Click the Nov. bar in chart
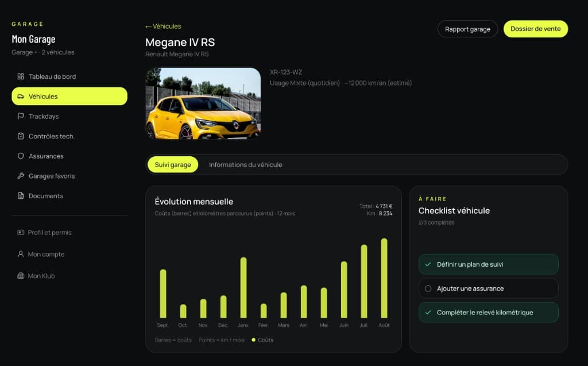This screenshot has width=588, height=366. pos(203,309)
